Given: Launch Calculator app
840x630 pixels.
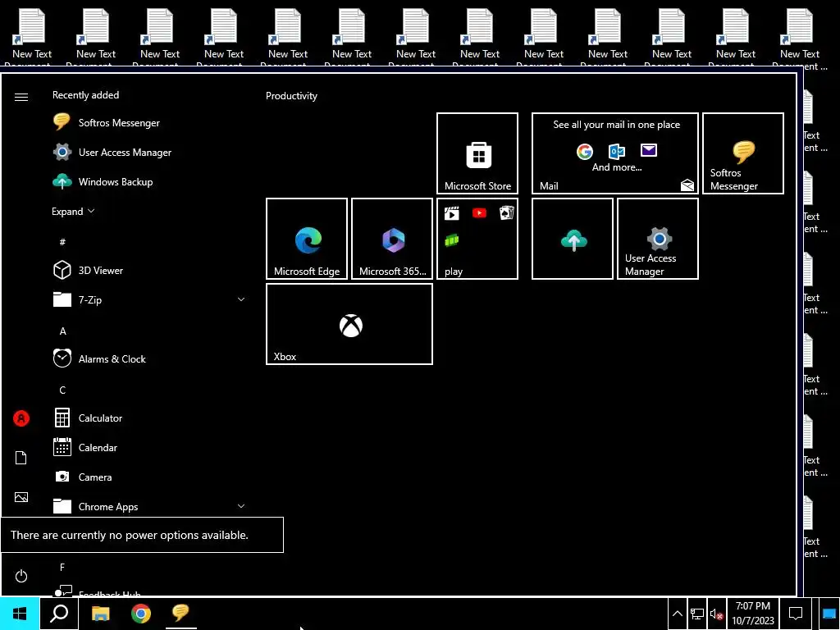Looking at the screenshot, I should click(150, 418).
